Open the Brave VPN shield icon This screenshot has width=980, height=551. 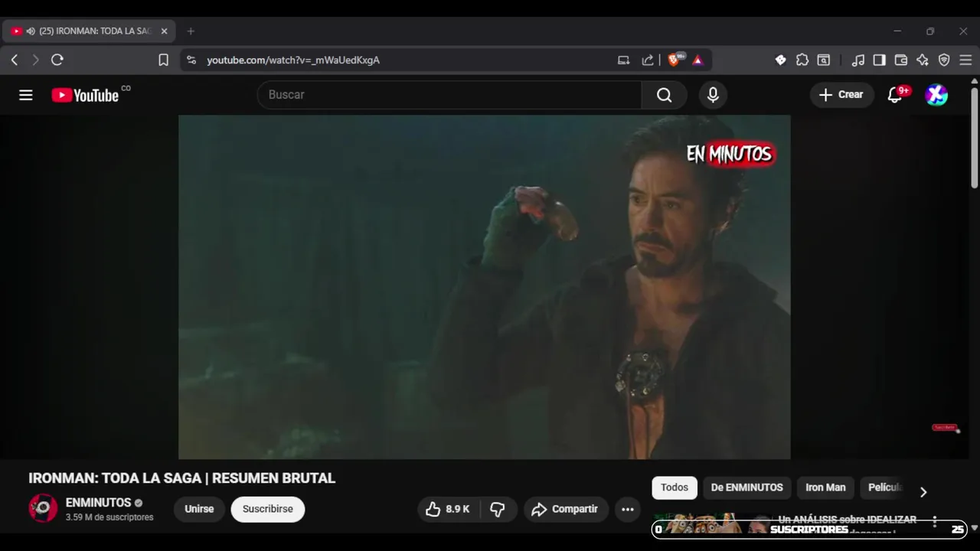coord(944,60)
